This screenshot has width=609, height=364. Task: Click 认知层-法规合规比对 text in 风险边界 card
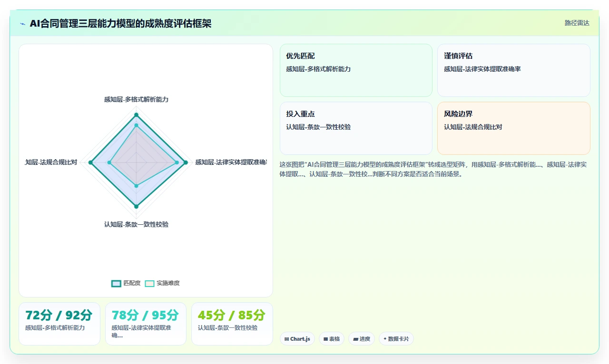pos(473,127)
